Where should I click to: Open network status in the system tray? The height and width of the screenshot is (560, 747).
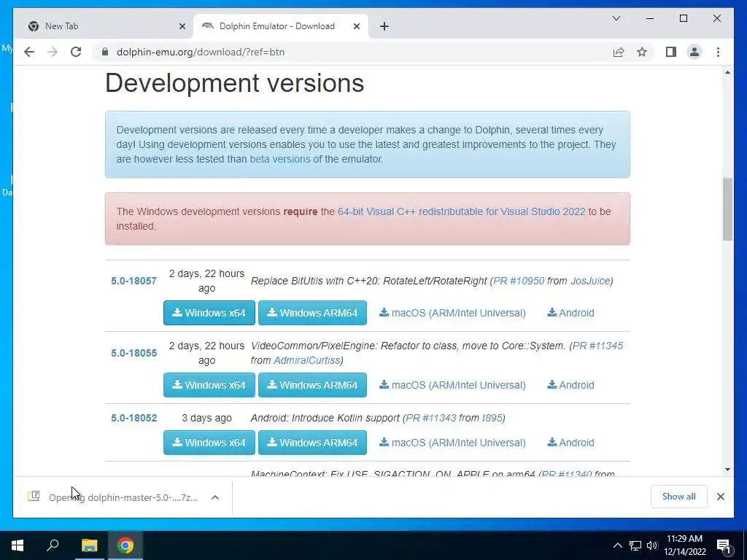click(635, 545)
